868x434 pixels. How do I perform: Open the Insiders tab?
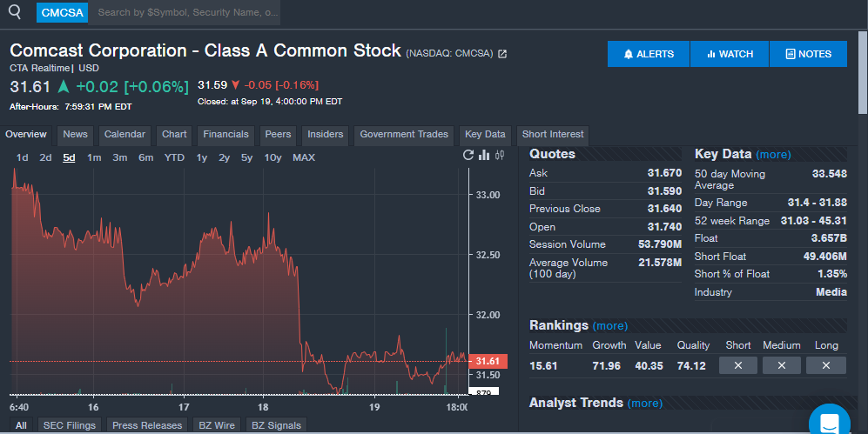pyautogui.click(x=325, y=134)
